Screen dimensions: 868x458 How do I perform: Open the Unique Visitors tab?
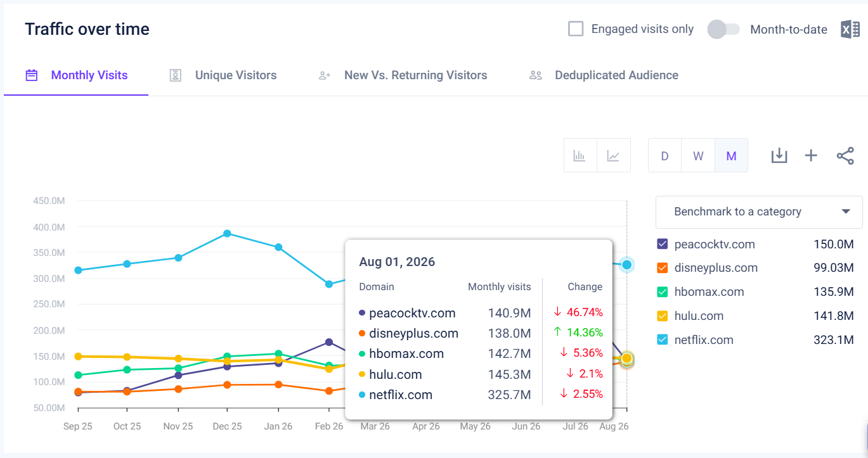pyautogui.click(x=223, y=75)
